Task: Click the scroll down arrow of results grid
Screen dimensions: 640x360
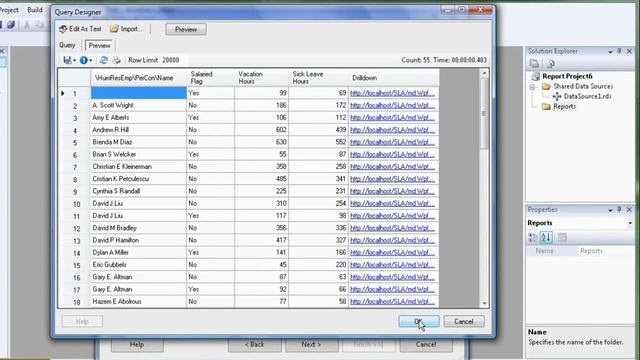Action: (x=484, y=303)
